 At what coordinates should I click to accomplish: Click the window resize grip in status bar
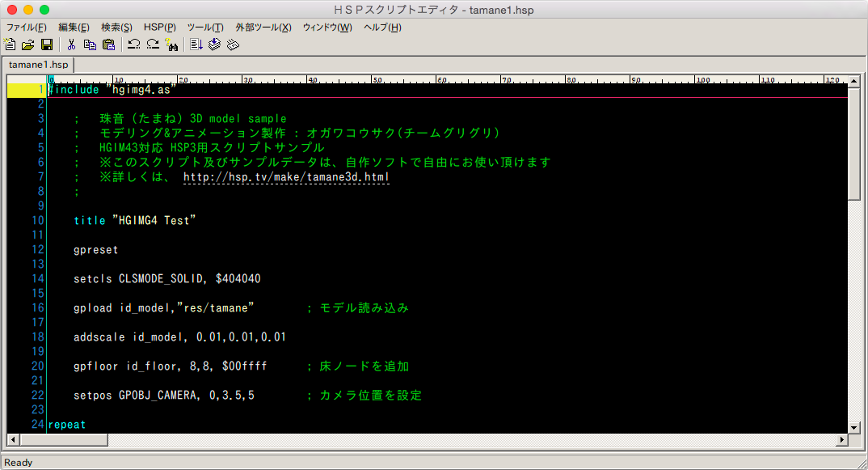point(862,464)
